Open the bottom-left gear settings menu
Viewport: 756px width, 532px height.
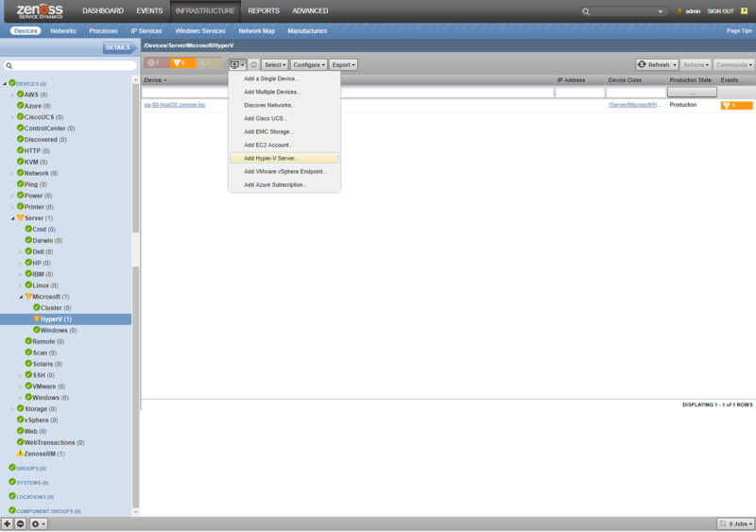tap(38, 523)
